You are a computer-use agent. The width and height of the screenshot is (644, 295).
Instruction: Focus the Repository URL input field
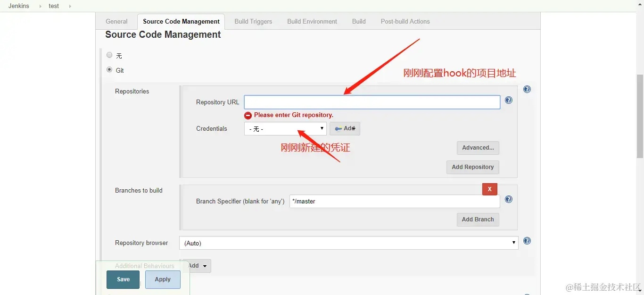point(372,102)
